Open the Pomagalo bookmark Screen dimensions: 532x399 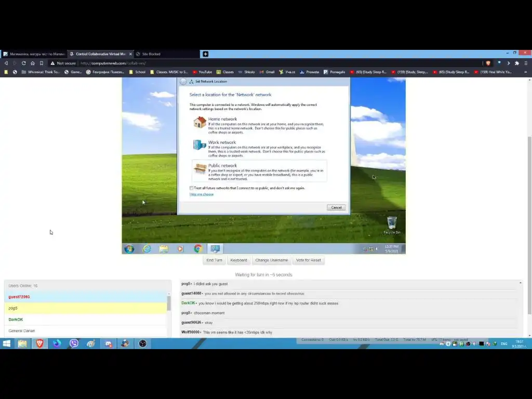[x=334, y=72]
